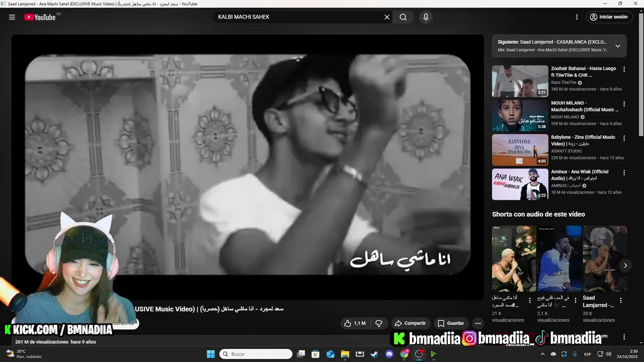The image size is (644, 362).
Task: Open options for Machafouhach video
Action: (x=624, y=104)
